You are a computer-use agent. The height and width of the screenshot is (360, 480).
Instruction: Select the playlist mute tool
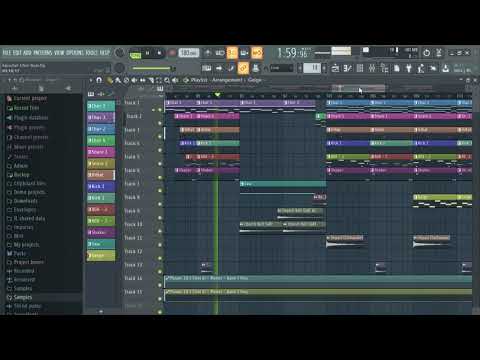point(134,80)
